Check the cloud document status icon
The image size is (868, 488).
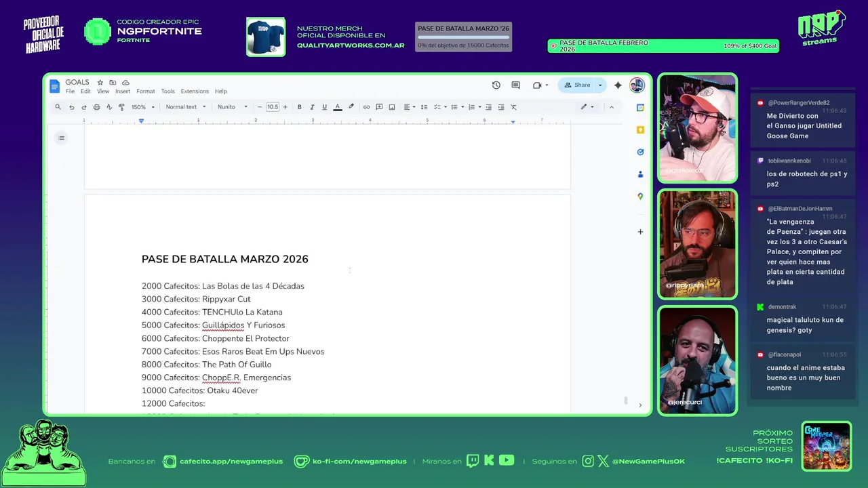125,83
